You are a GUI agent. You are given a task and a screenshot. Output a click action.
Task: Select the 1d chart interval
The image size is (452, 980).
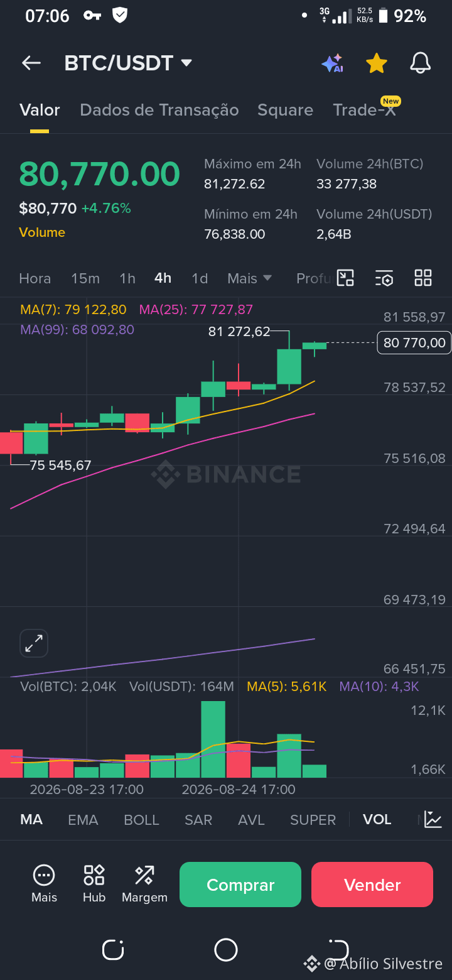(200, 278)
